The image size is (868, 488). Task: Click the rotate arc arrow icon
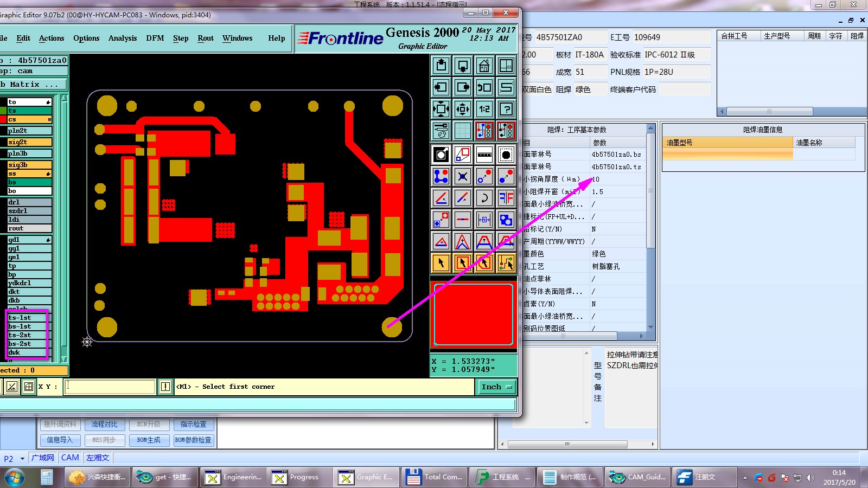484,198
